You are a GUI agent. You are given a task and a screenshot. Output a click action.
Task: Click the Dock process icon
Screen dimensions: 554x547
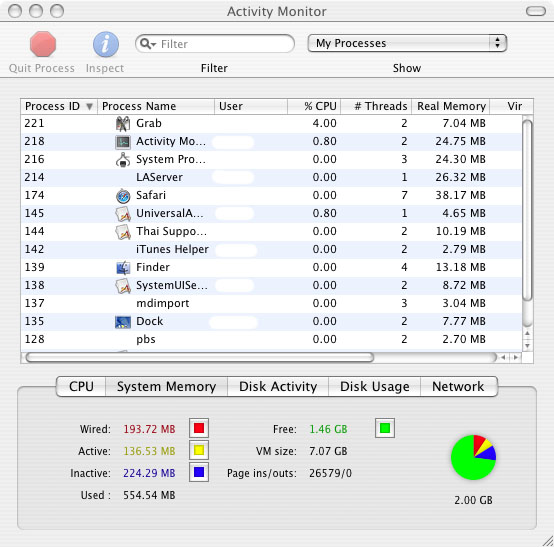point(123,322)
